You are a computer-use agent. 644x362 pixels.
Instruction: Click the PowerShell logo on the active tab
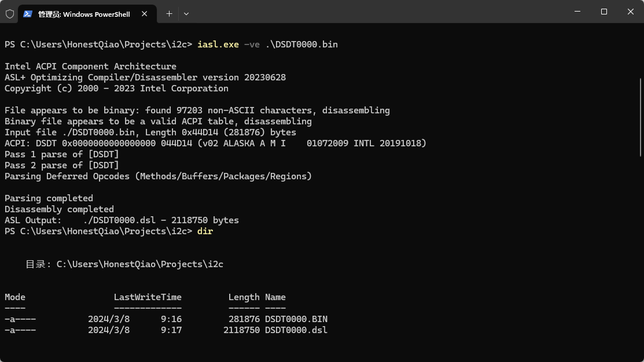pos(27,13)
